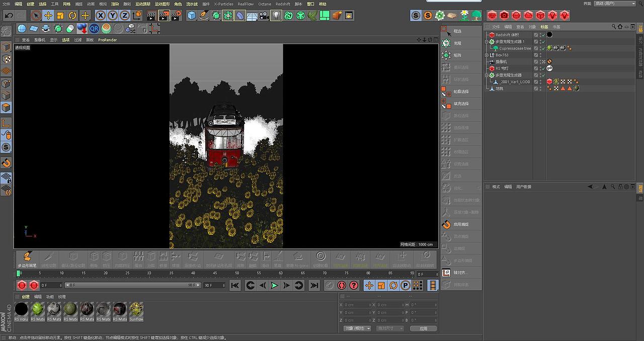Toggle layer box for 摄像机 object
The width and height of the screenshot is (644, 341).
coord(536,61)
